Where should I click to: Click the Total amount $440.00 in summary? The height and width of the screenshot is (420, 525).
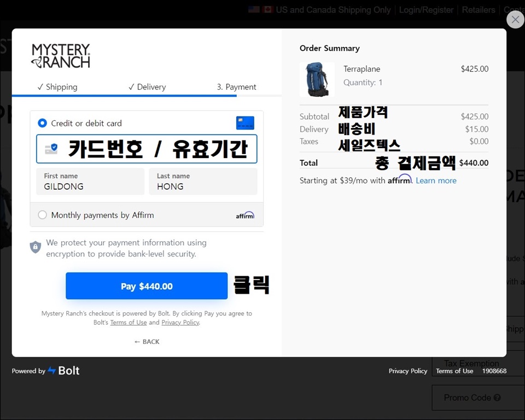pos(474,163)
